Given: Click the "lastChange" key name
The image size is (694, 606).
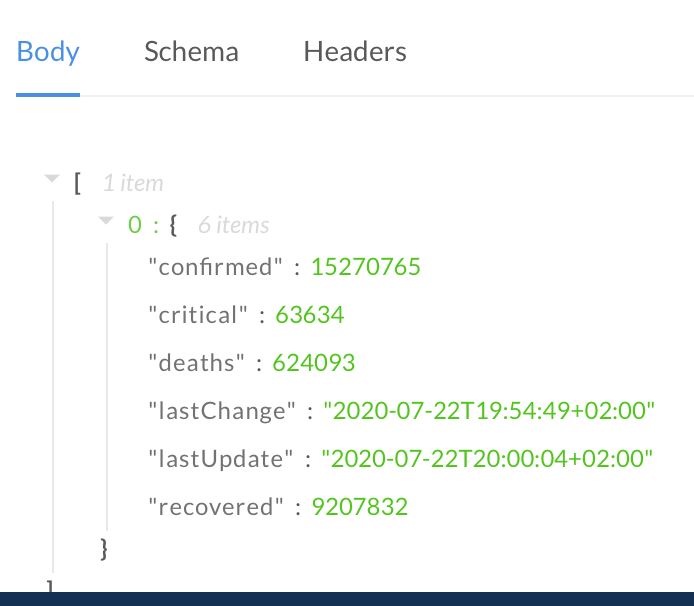Looking at the screenshot, I should (222, 411).
